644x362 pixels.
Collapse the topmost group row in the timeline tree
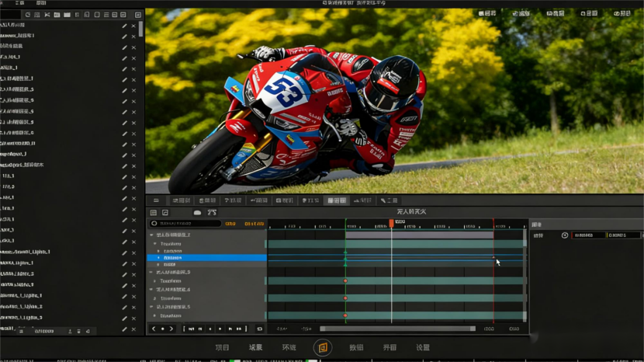[151, 235]
